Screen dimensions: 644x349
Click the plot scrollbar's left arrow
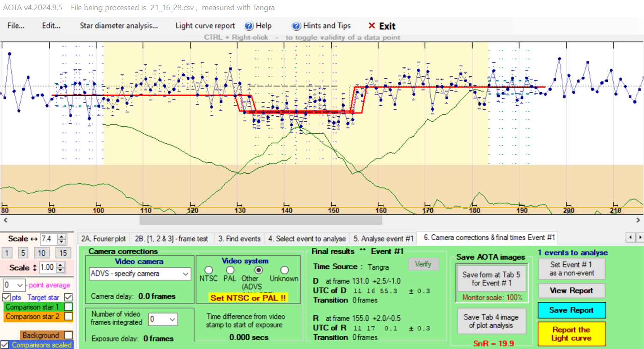(5, 220)
